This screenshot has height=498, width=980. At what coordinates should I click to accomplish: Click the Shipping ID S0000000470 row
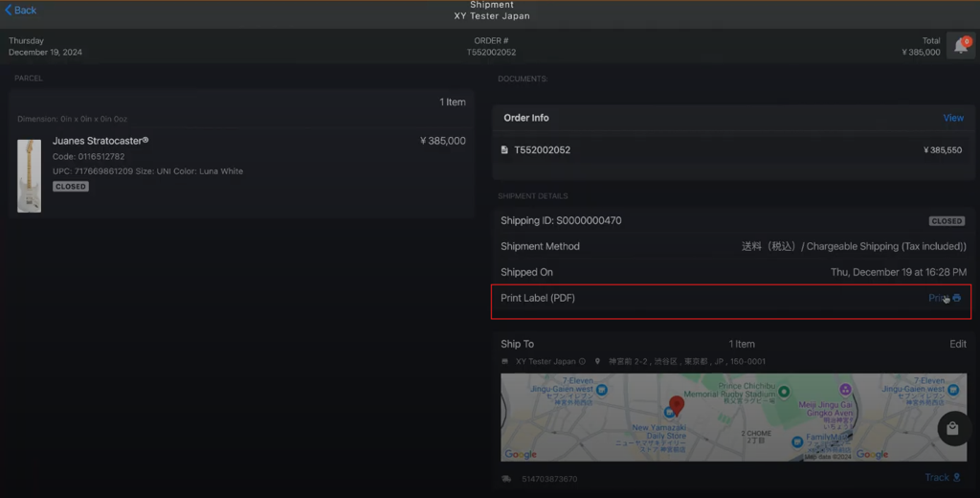click(x=732, y=221)
